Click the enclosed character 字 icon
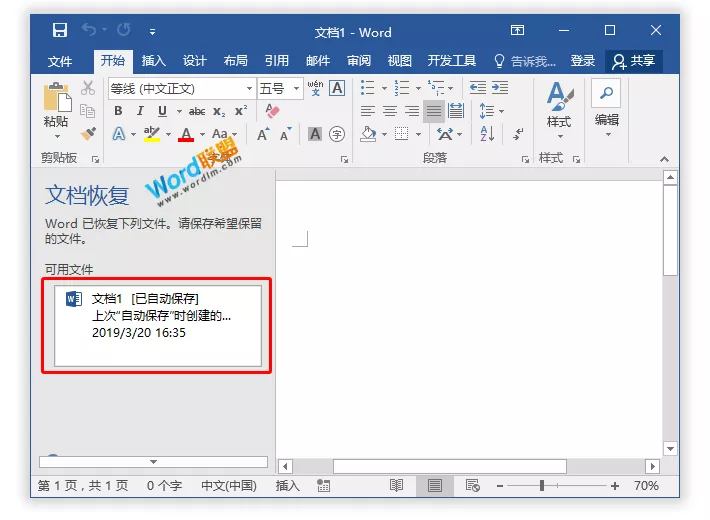710x520 pixels. coord(337,134)
